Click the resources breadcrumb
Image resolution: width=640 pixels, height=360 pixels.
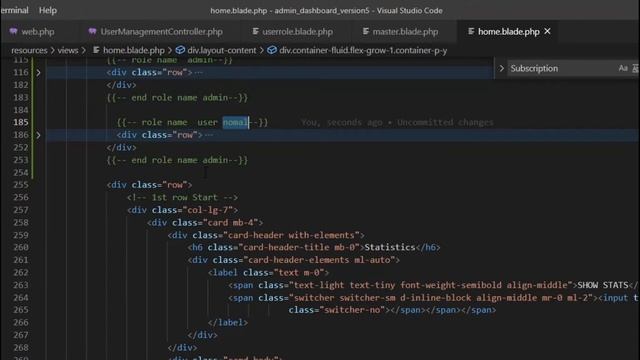point(29,50)
